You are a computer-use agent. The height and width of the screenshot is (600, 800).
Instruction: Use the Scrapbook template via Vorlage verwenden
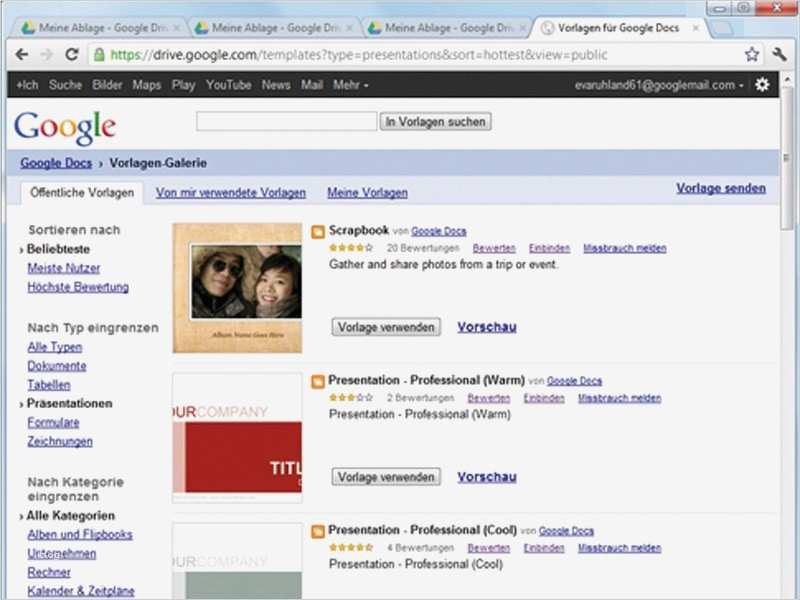click(385, 327)
